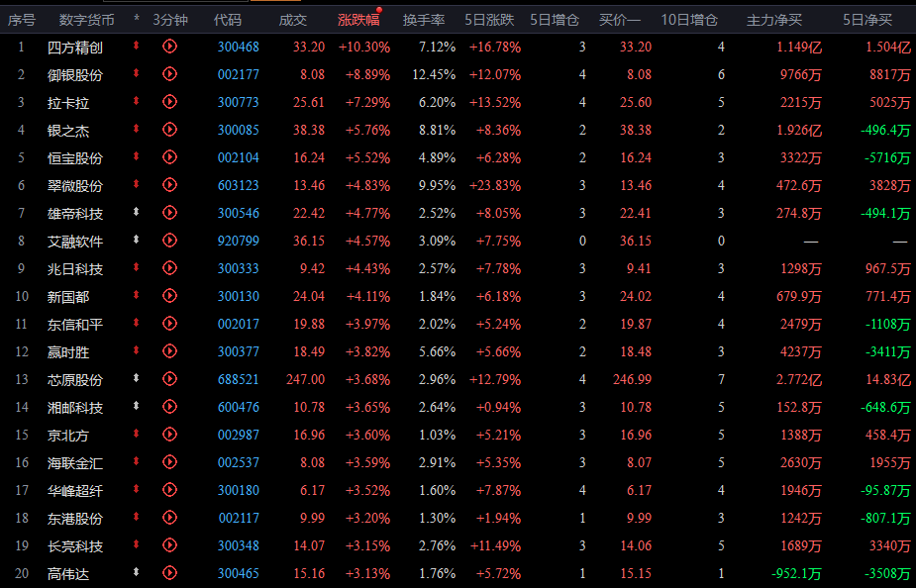Viewport: 916px width, 588px height.
Task: Open stock code 300085 link
Action: coord(238,130)
